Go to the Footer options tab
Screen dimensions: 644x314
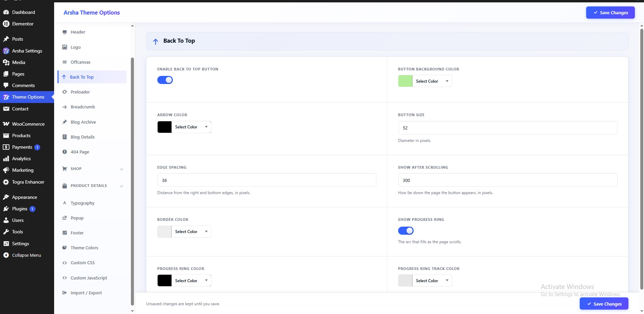click(x=92, y=233)
